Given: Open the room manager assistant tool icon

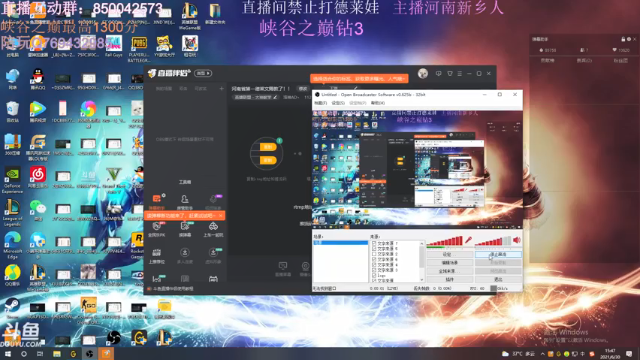Looking at the screenshot, I should pyautogui.click(x=184, y=199).
